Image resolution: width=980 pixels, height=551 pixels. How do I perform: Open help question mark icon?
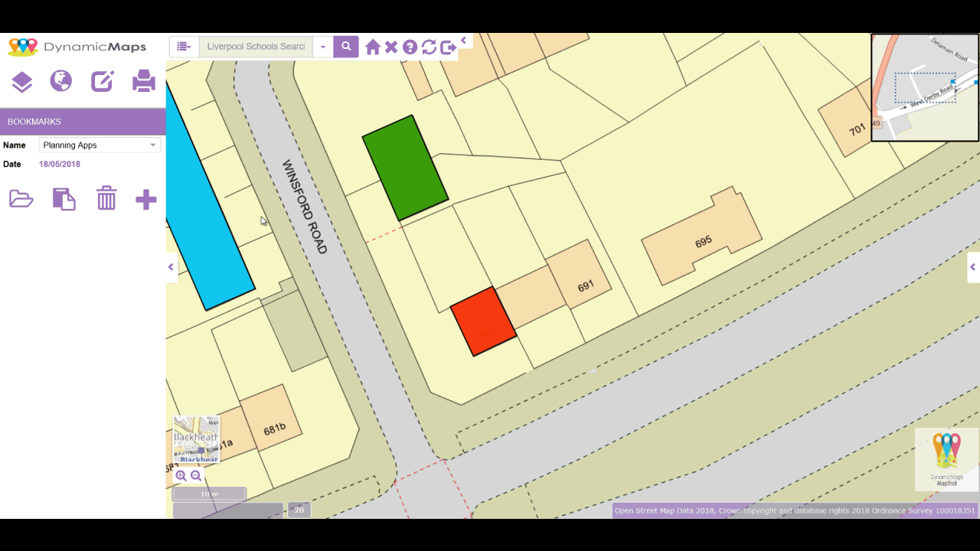410,47
